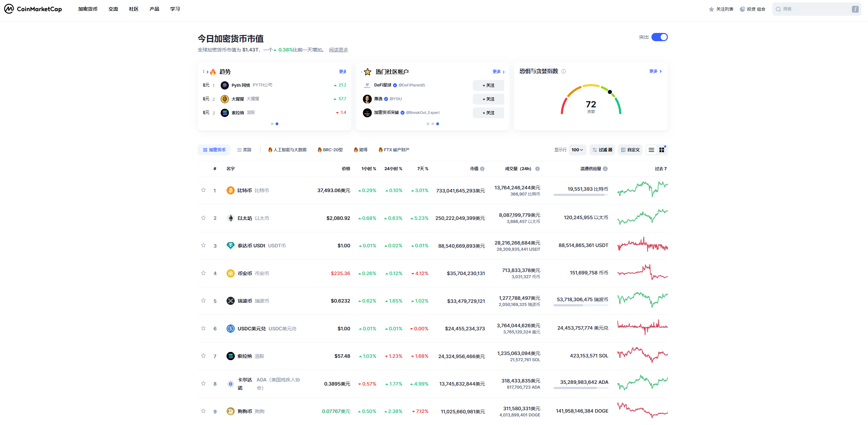Click the info icon beside 恐惧与贪婪指数
Image resolution: width=868 pixels, height=425 pixels.
564,71
